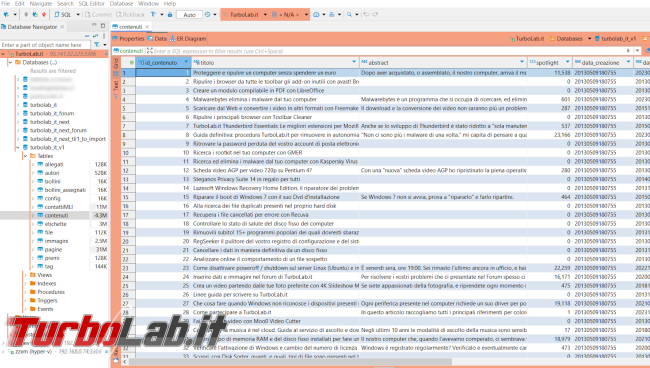The width and height of the screenshot is (650, 368).
Task: Select the Triggers folder
Action: (47, 300)
